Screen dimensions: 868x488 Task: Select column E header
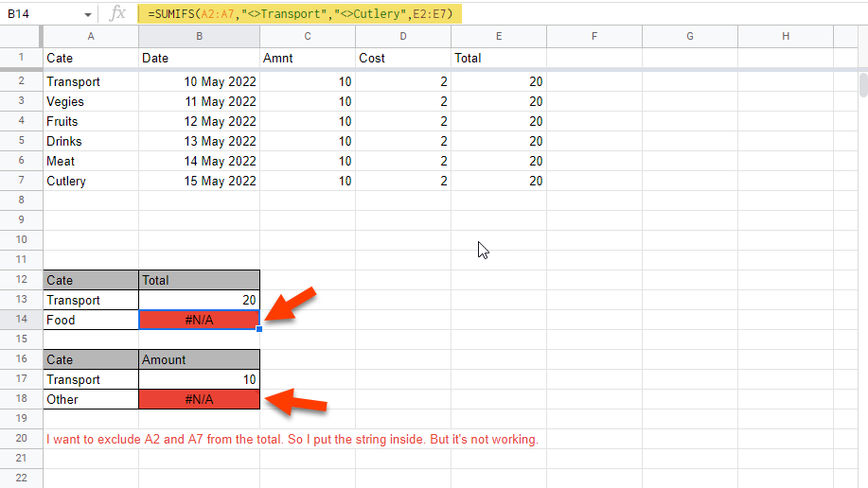[x=499, y=36]
